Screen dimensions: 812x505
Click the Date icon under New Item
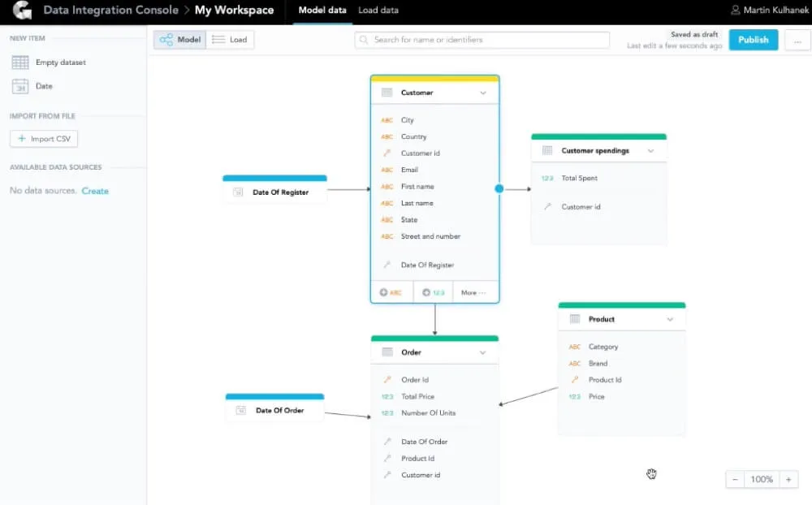coord(20,86)
